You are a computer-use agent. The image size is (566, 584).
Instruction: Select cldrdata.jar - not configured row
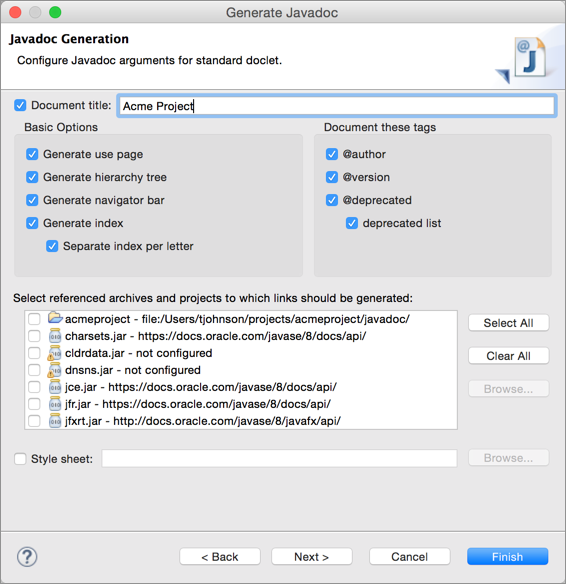pos(241,353)
